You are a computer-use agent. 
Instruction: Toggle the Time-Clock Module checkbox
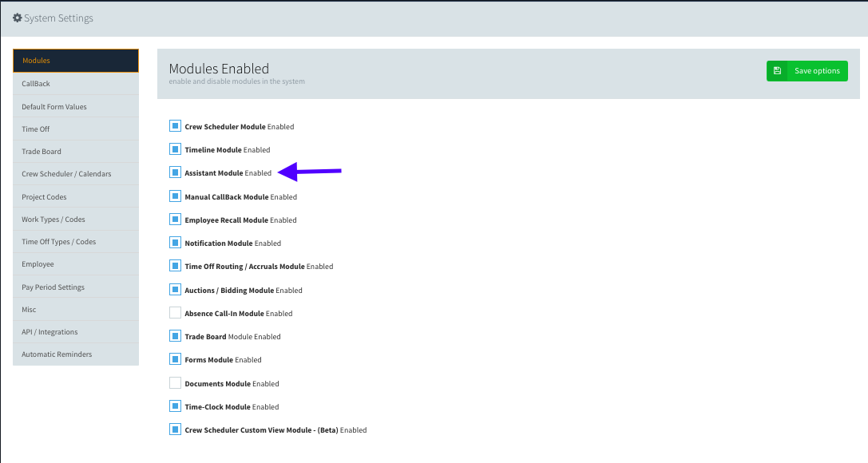point(175,406)
